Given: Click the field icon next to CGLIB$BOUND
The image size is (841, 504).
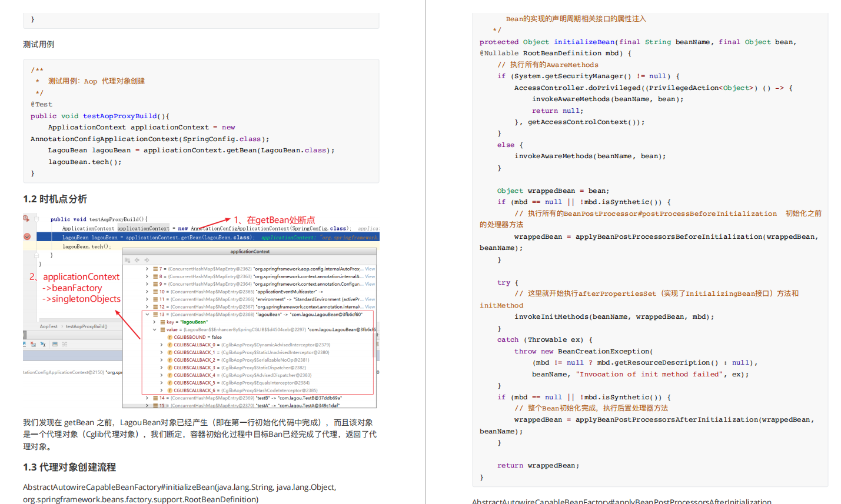Looking at the screenshot, I should pyautogui.click(x=169, y=337).
